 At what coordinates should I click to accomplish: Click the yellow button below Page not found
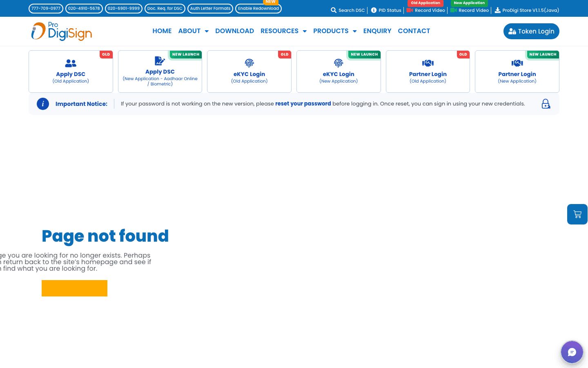(74, 288)
